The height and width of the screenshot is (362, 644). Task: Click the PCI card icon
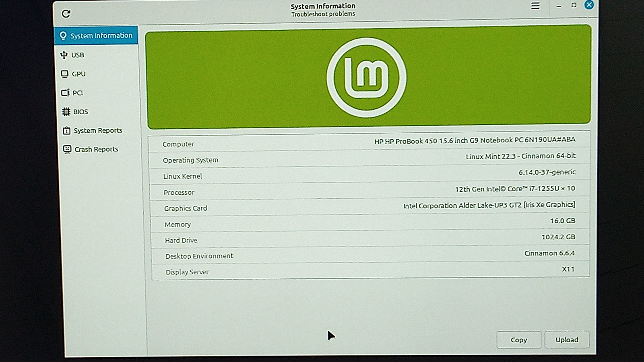(65, 93)
